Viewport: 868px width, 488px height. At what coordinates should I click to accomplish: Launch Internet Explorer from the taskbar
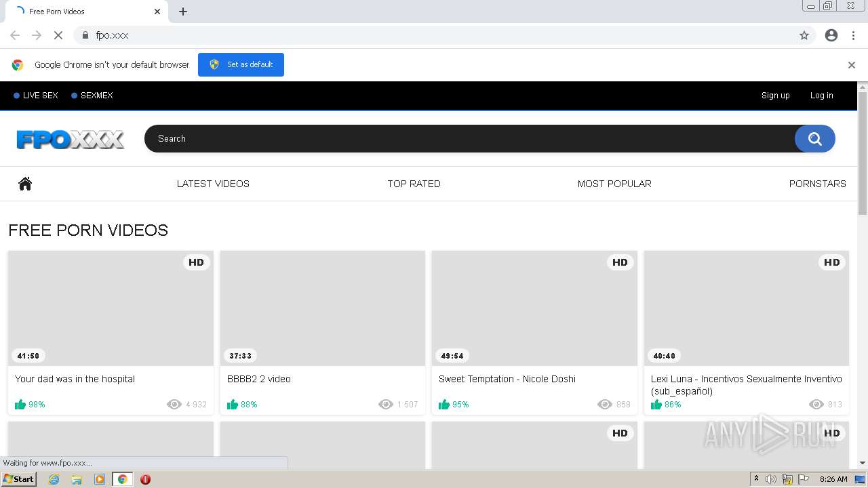coord(54,479)
